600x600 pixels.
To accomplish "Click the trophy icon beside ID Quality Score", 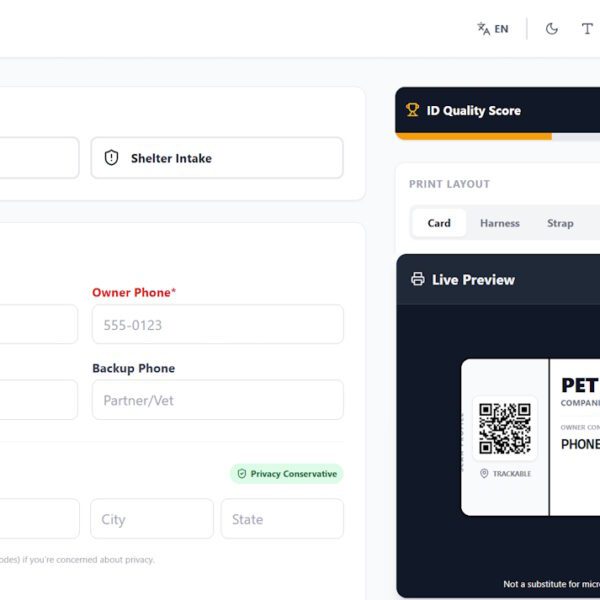I will [412, 110].
